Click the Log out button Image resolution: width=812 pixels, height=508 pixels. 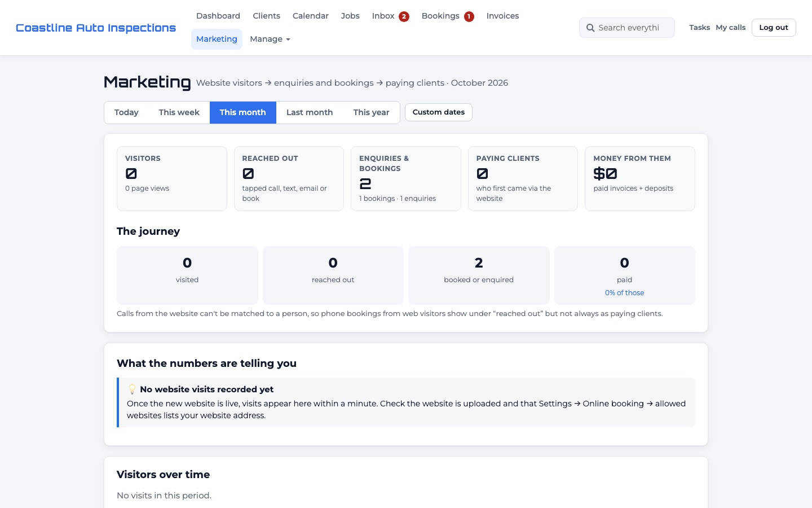774,28
